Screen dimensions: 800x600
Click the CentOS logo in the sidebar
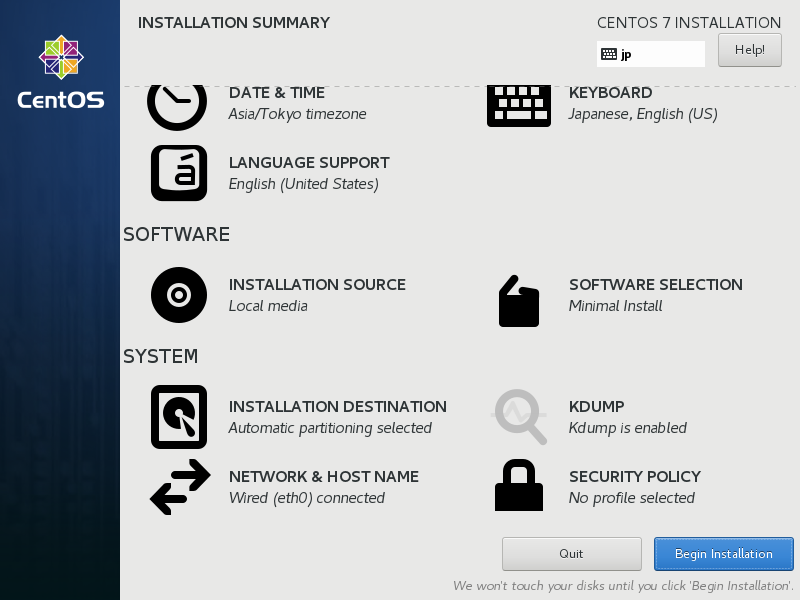tap(60, 57)
